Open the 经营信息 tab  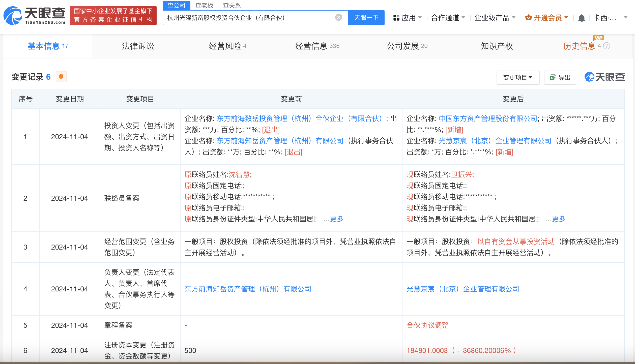click(x=317, y=46)
